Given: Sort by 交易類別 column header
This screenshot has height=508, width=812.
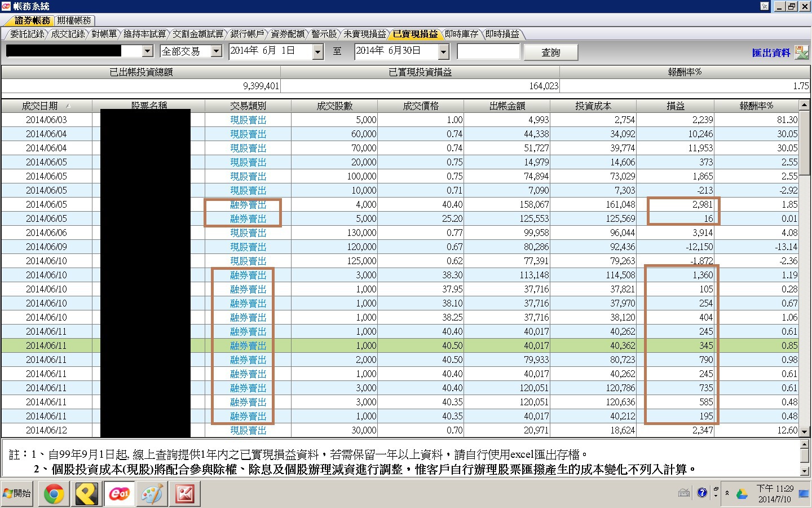Looking at the screenshot, I should 248,106.
